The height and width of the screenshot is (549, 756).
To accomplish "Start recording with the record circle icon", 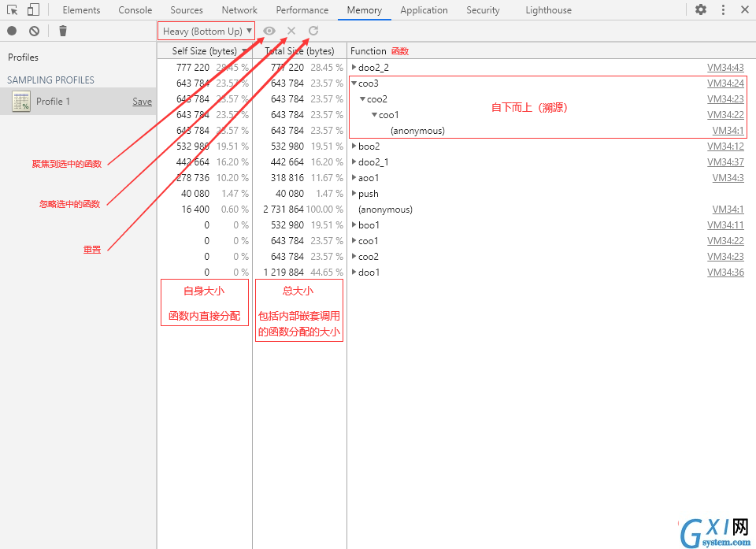I will pyautogui.click(x=12, y=31).
